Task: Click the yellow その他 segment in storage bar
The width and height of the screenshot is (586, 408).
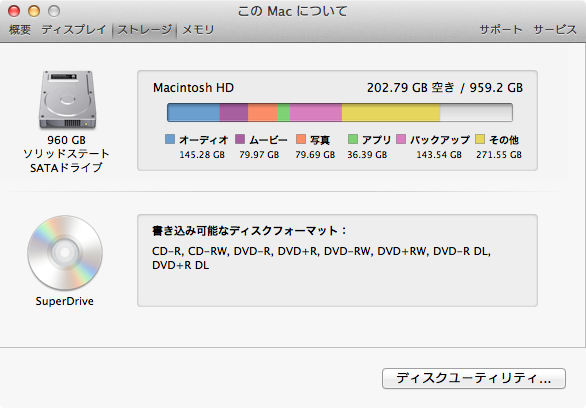Action: coord(391,112)
